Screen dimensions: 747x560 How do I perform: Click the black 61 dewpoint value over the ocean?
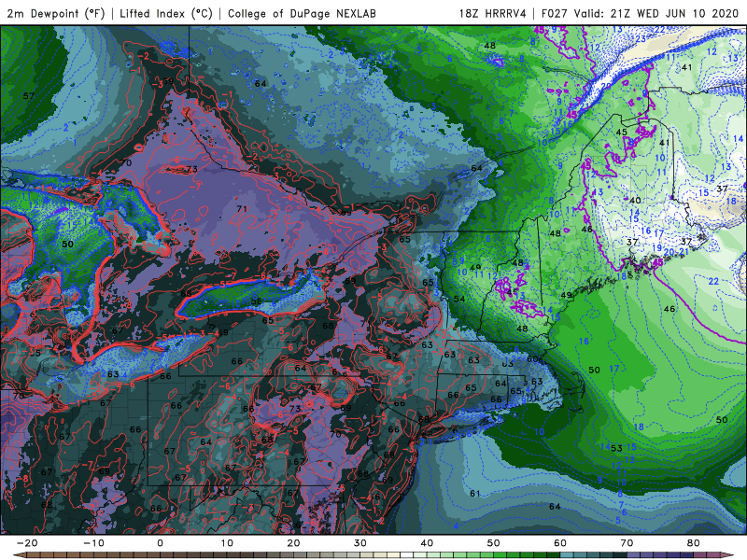click(475, 494)
